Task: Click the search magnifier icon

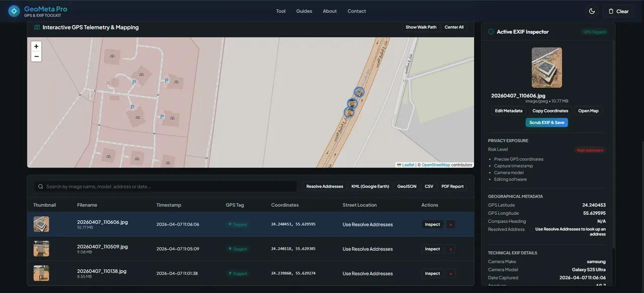Action: tap(40, 186)
